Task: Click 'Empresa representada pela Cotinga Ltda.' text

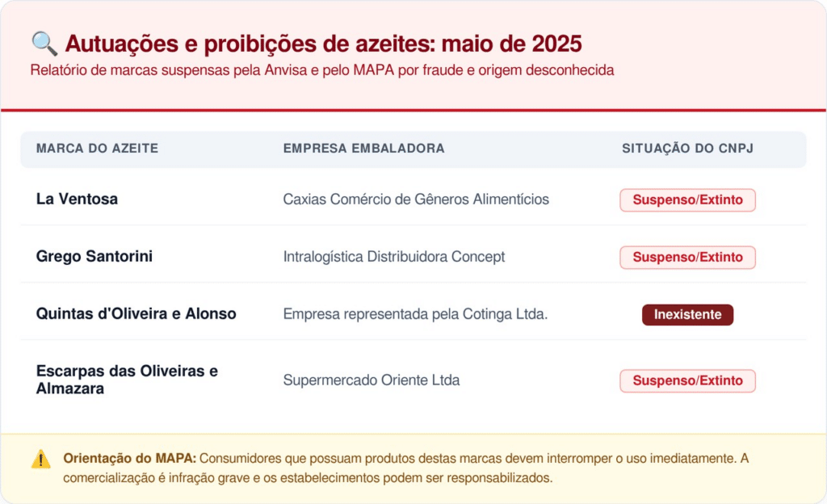Action: tap(415, 314)
